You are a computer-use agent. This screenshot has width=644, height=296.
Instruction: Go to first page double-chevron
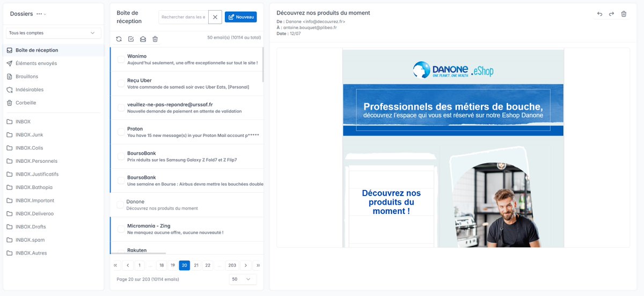[115, 265]
